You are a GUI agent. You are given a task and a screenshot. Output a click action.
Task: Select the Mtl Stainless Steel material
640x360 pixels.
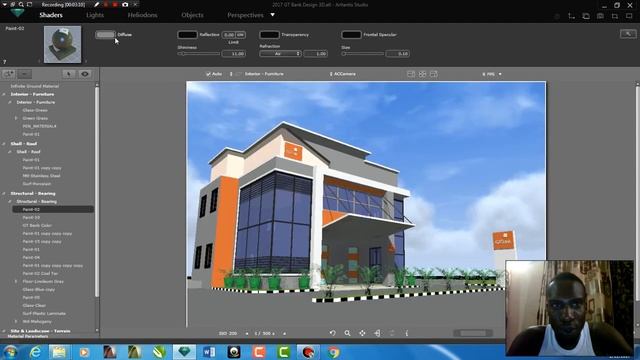(x=41, y=176)
